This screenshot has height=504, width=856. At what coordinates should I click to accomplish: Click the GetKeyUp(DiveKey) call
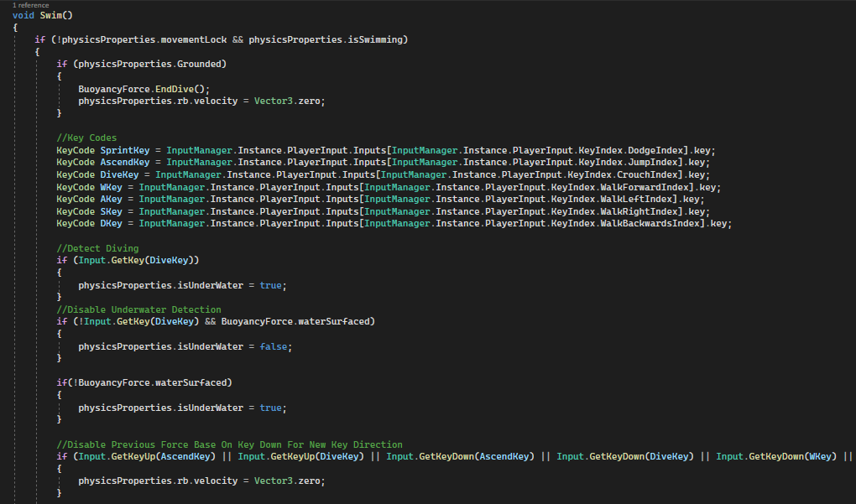[x=317, y=456]
